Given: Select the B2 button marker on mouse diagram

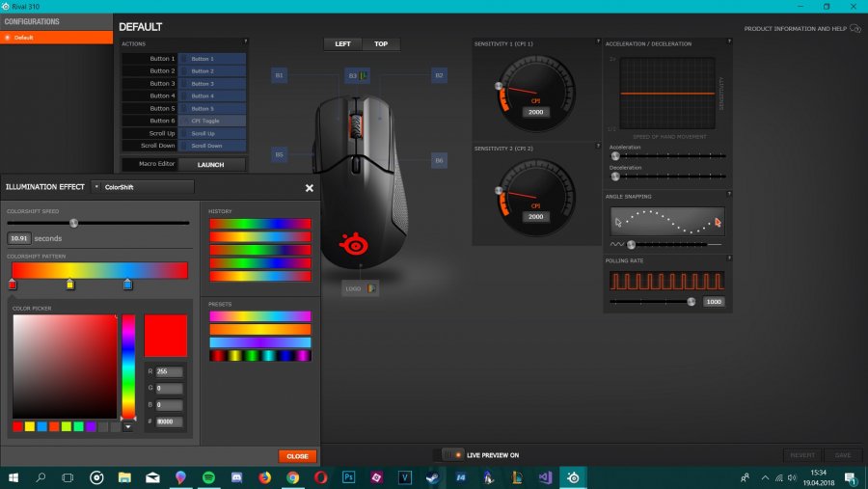Looking at the screenshot, I should click(x=439, y=75).
